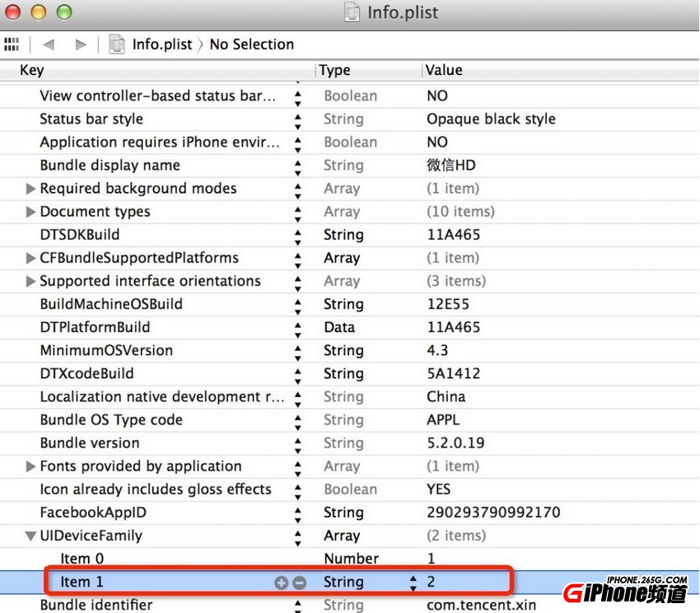Select the Bundle version value 5.2.0.19

coord(455,443)
